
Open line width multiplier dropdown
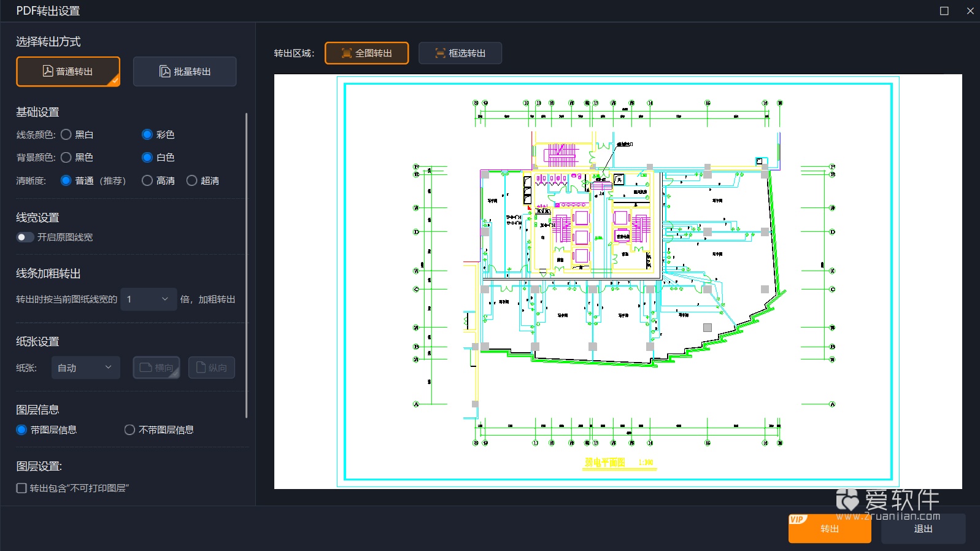point(149,299)
